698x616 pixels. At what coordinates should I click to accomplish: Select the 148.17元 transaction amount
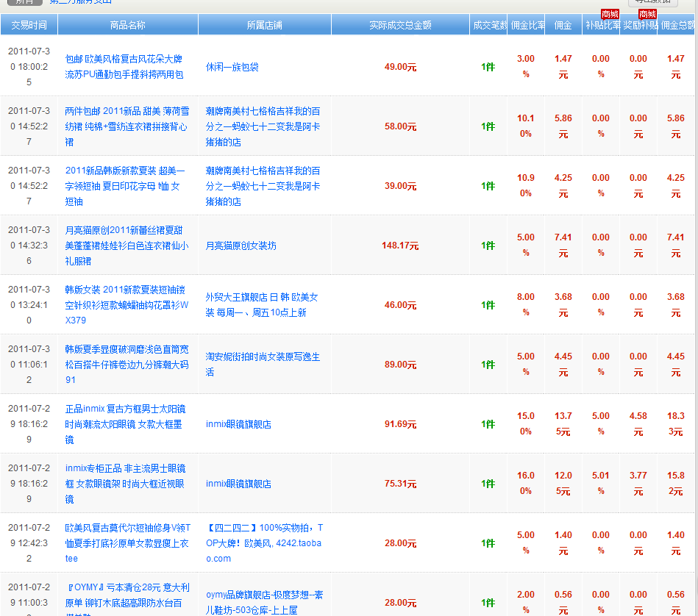pyautogui.click(x=400, y=246)
